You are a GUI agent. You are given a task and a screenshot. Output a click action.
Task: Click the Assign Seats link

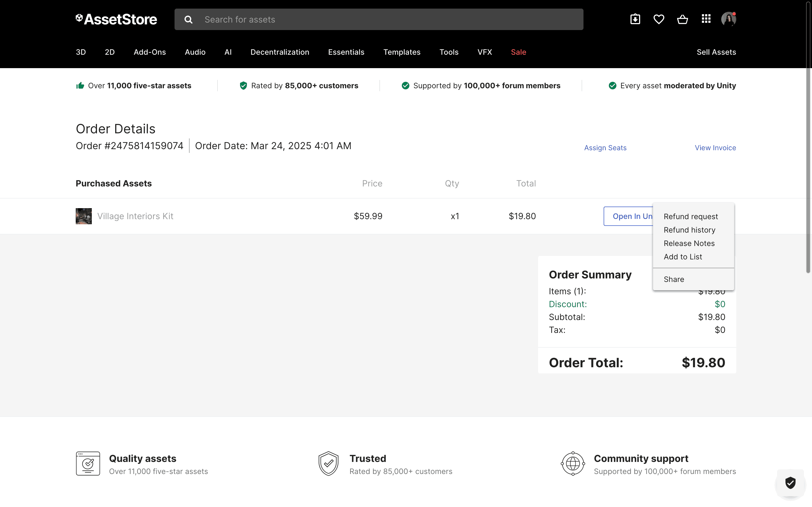[605, 148]
